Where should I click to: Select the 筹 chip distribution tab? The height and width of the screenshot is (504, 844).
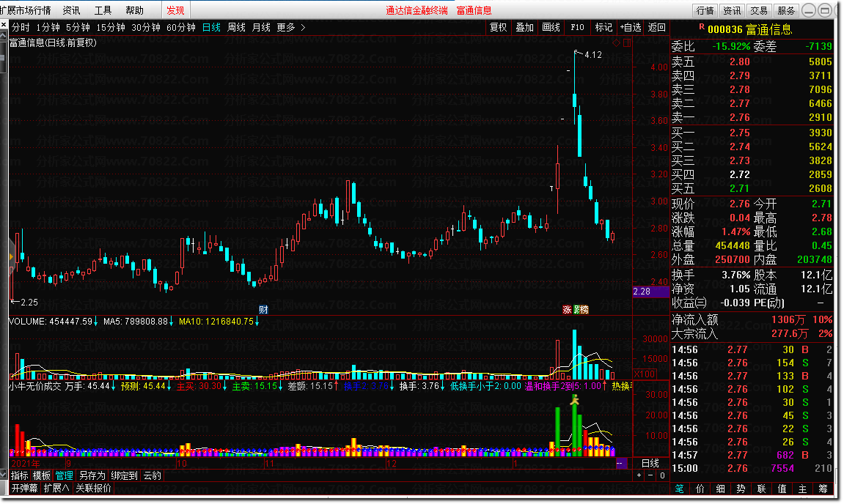click(823, 489)
